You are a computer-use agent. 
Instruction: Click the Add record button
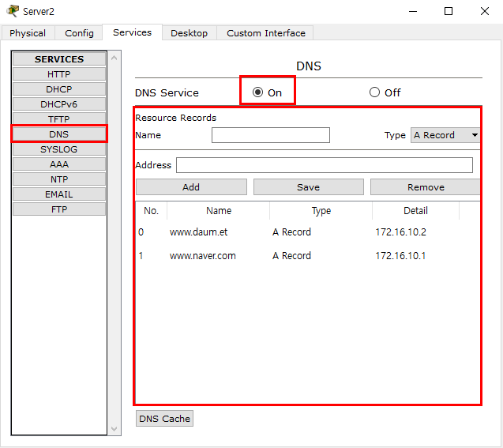[x=191, y=187]
